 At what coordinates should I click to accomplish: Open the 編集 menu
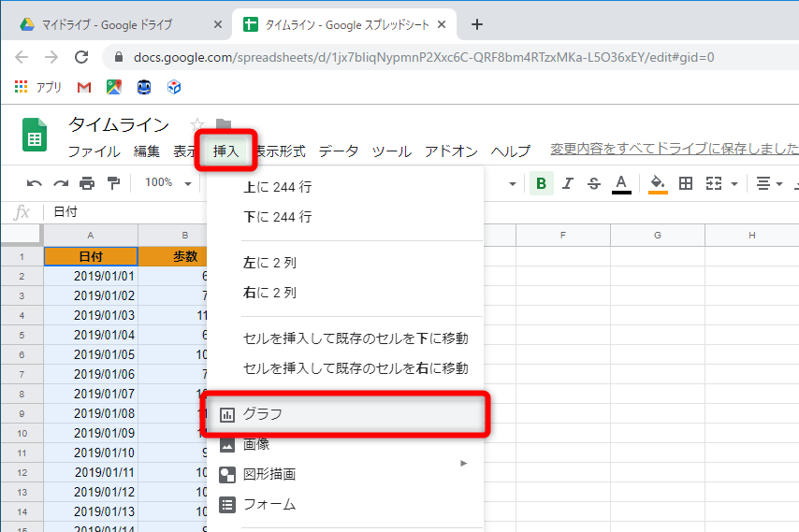pyautogui.click(x=146, y=151)
